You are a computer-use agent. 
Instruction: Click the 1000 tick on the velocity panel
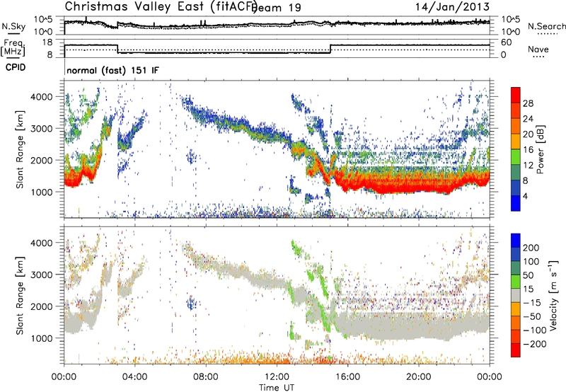(41, 338)
